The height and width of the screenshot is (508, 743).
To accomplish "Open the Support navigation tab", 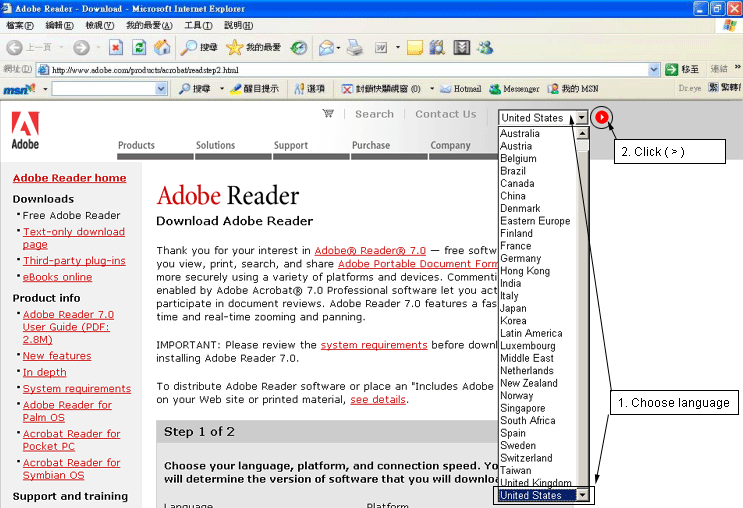I will (291, 145).
